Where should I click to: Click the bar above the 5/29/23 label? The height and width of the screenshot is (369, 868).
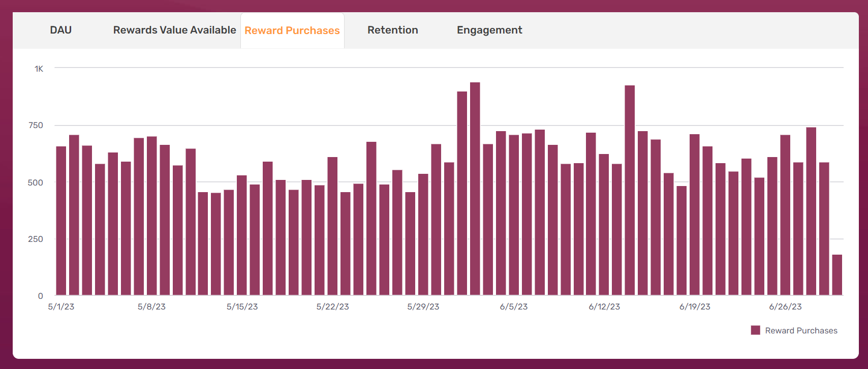[423, 234]
